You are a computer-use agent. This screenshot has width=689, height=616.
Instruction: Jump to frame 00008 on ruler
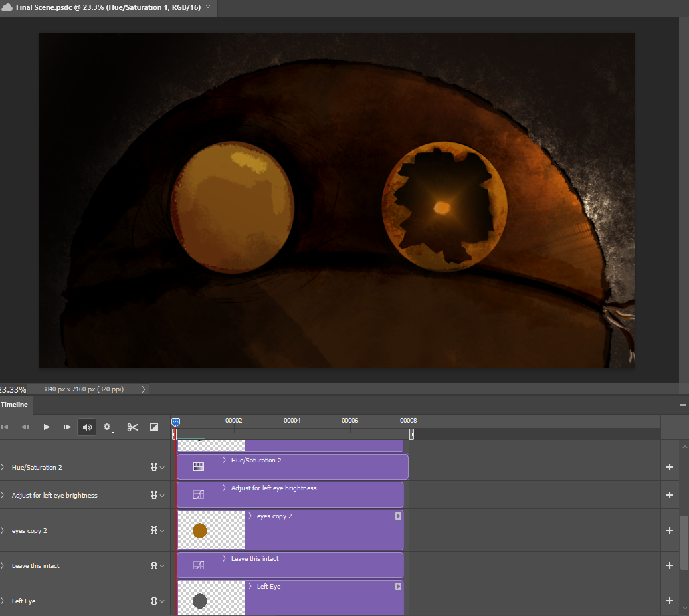click(408, 421)
